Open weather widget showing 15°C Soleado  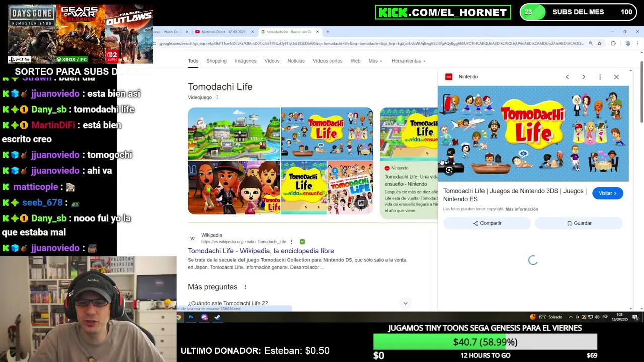[546, 317]
